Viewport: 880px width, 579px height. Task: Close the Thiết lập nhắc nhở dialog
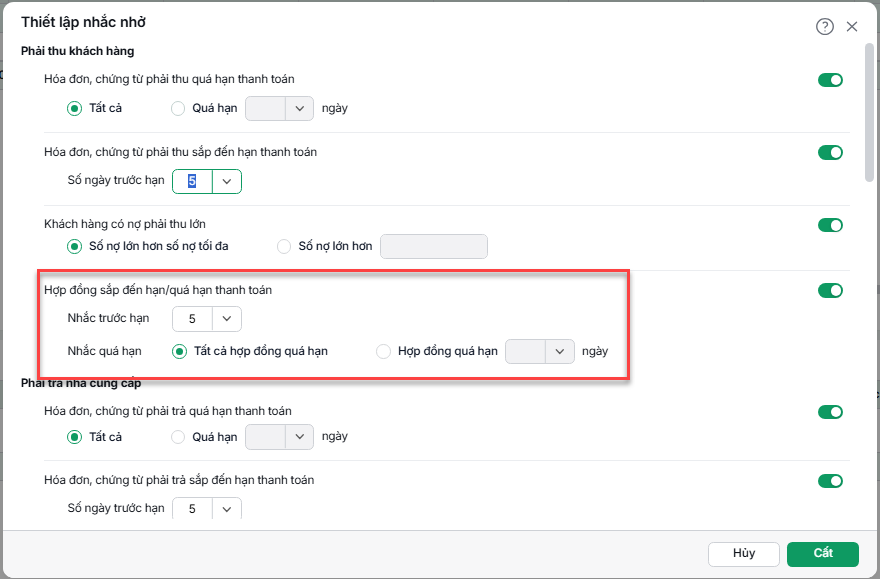(x=852, y=26)
